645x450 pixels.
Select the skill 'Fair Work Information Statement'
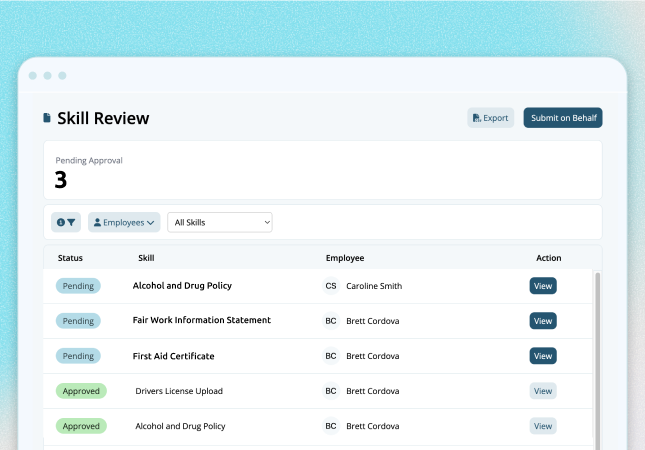202,320
